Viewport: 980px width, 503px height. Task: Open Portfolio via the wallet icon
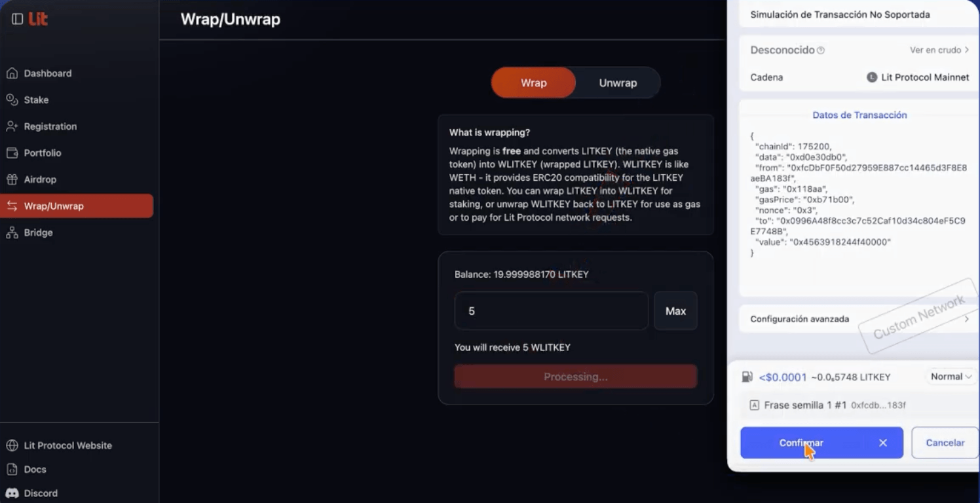pos(14,153)
